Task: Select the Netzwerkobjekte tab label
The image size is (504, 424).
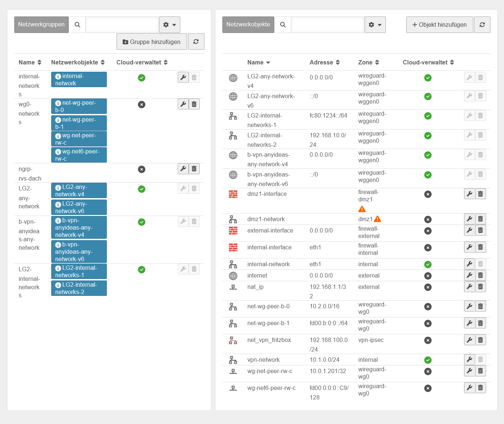Action: [x=248, y=25]
